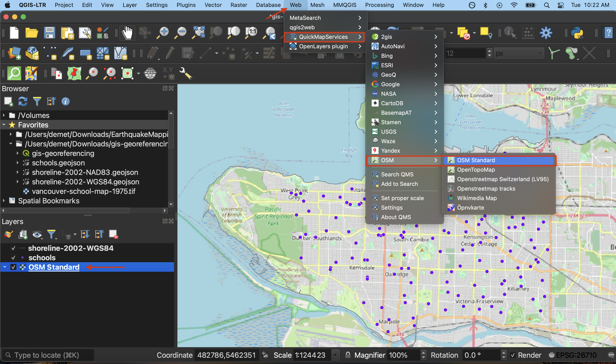
Task: Save project with the floppy disk icon
Action: [49, 33]
